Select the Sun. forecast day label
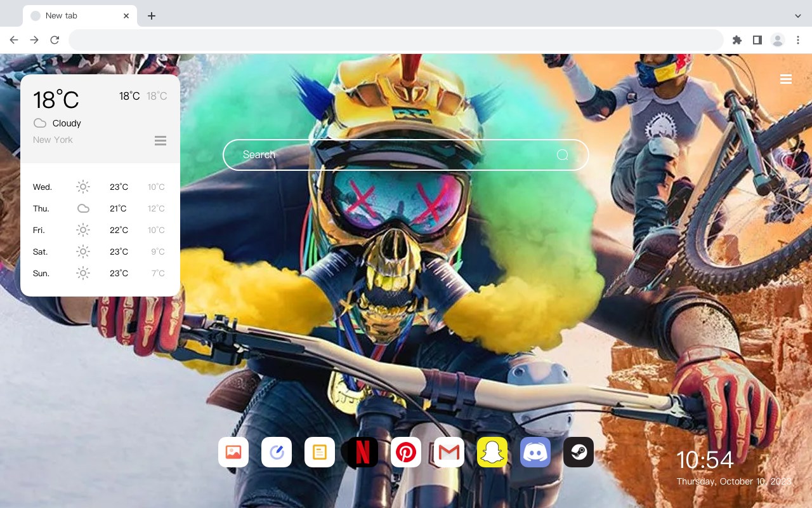Screen dimensions: 812x508 click(41, 274)
